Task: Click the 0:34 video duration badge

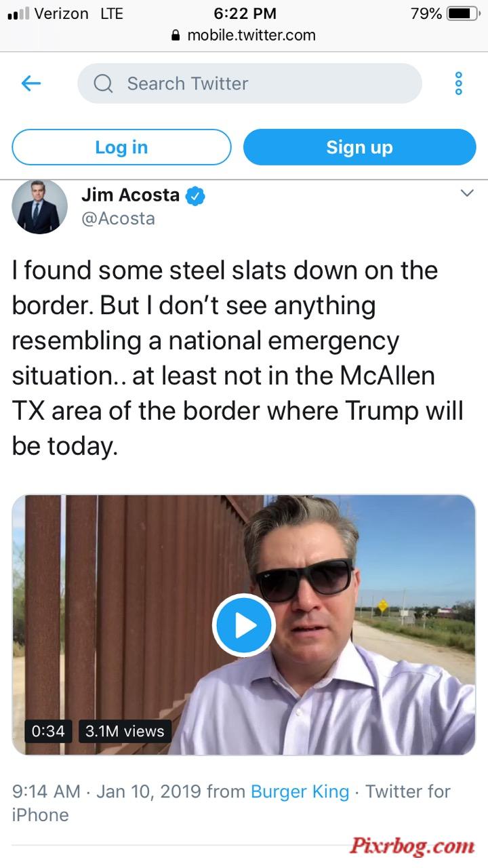Action: point(48,731)
